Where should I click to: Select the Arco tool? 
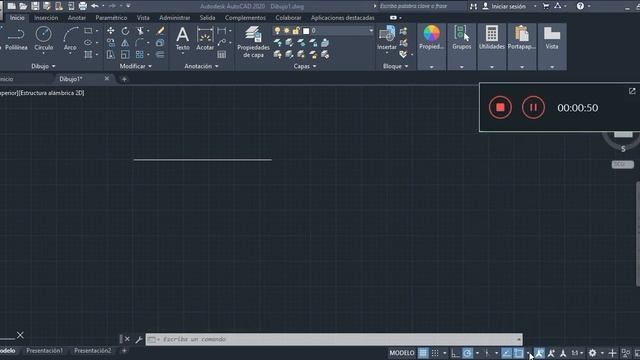[70, 39]
